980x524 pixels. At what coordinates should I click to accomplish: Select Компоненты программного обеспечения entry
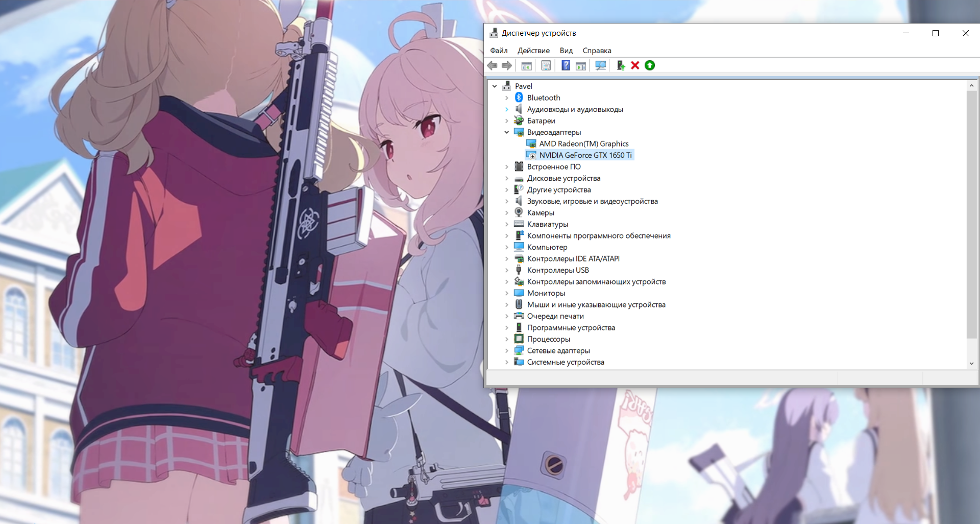click(x=599, y=235)
